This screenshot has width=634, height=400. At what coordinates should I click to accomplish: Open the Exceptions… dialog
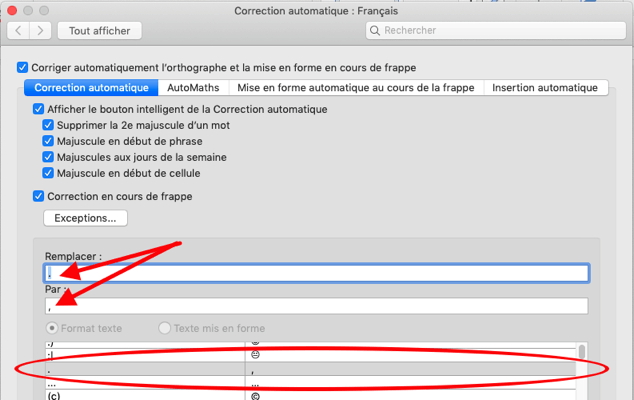[85, 218]
